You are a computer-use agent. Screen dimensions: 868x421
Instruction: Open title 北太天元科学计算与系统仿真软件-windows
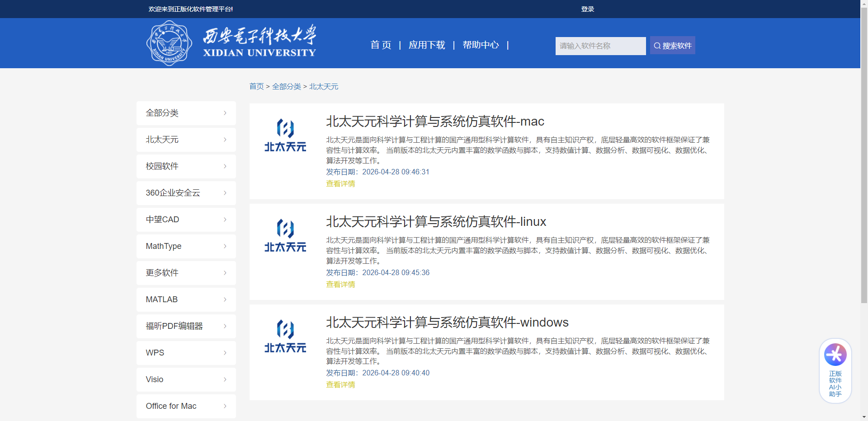click(x=447, y=323)
